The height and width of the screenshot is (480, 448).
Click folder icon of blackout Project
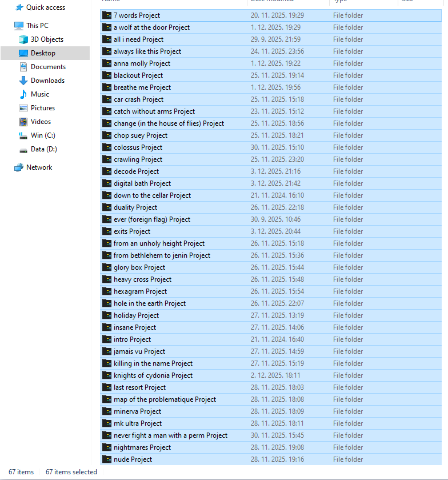(x=107, y=75)
